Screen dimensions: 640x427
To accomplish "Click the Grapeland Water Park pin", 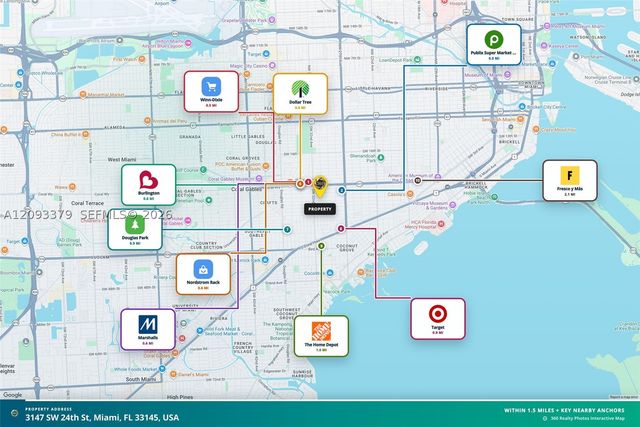I will tap(272, 20).
